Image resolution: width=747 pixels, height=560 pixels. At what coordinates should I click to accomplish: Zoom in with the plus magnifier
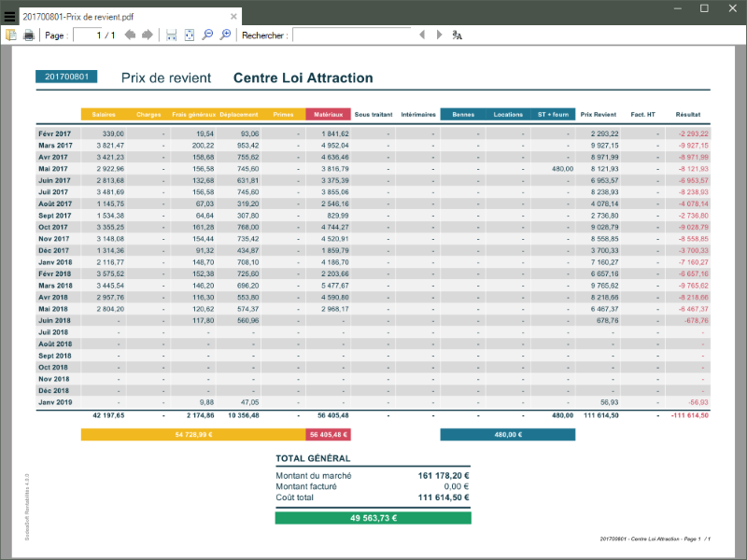(x=225, y=35)
